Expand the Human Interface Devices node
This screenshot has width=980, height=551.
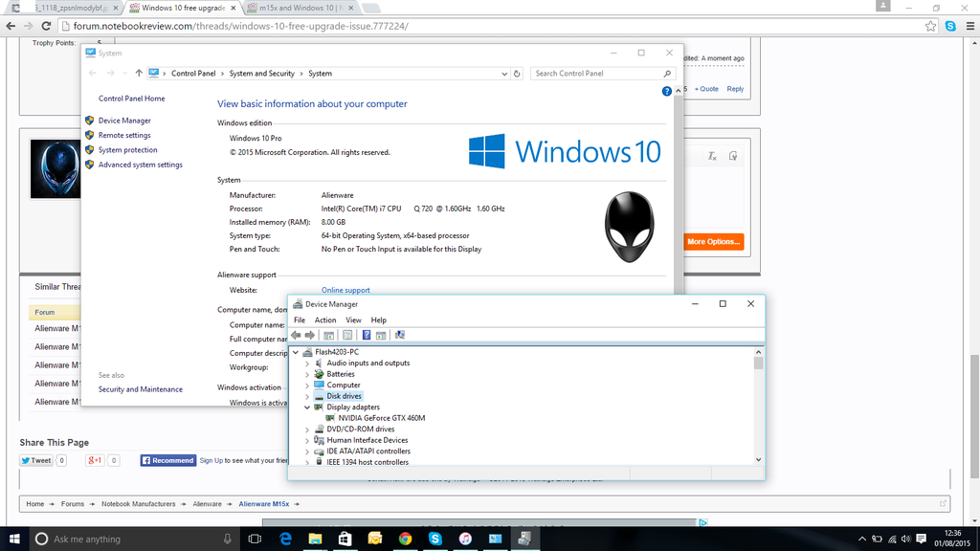coord(307,440)
